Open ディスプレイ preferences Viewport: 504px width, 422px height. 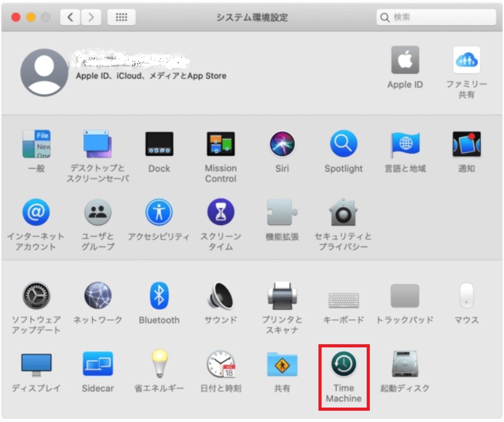point(36,365)
